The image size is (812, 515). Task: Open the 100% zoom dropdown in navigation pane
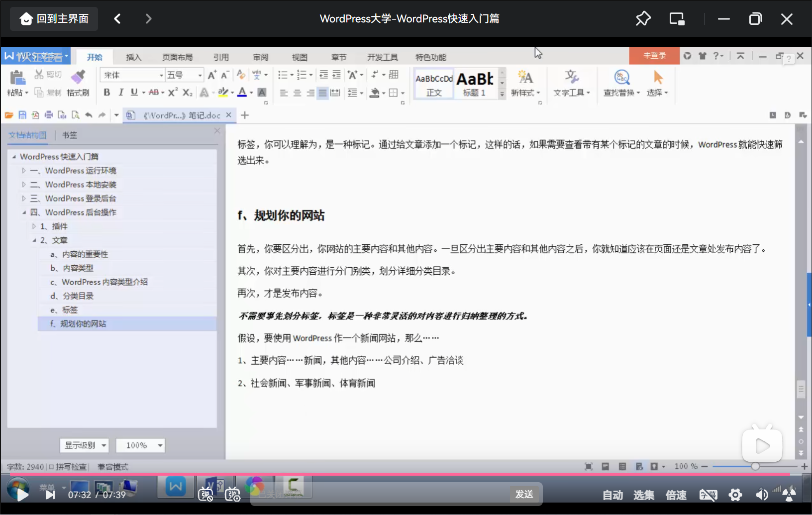click(x=140, y=445)
